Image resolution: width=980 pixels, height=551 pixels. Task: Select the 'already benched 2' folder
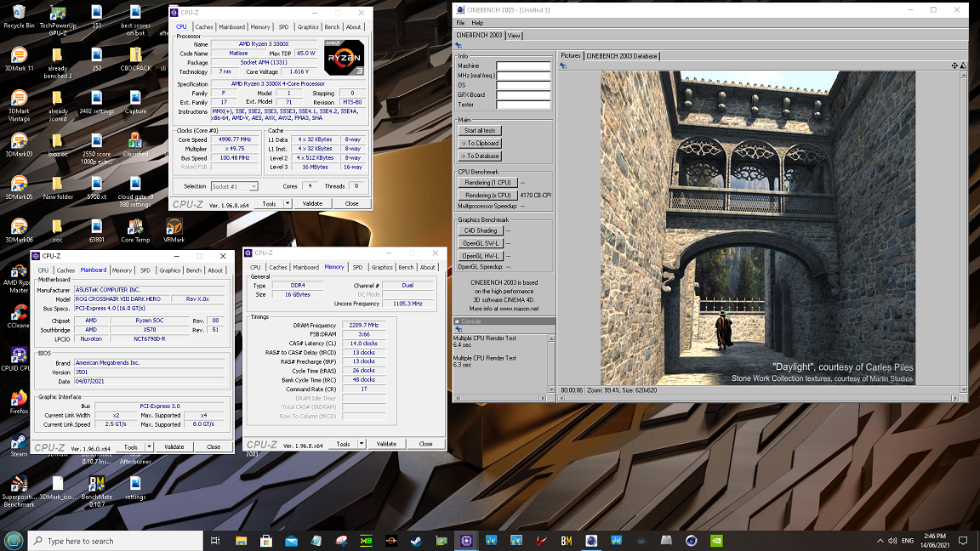58,62
